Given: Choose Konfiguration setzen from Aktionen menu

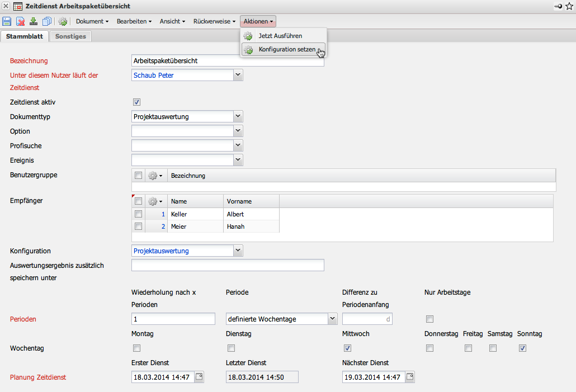Looking at the screenshot, I should tap(286, 50).
